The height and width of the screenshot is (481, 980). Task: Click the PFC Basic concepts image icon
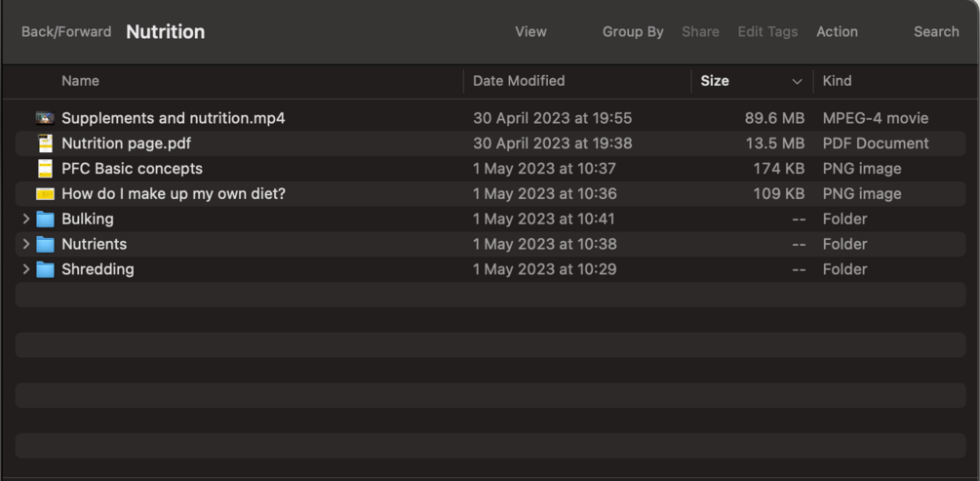coord(45,169)
